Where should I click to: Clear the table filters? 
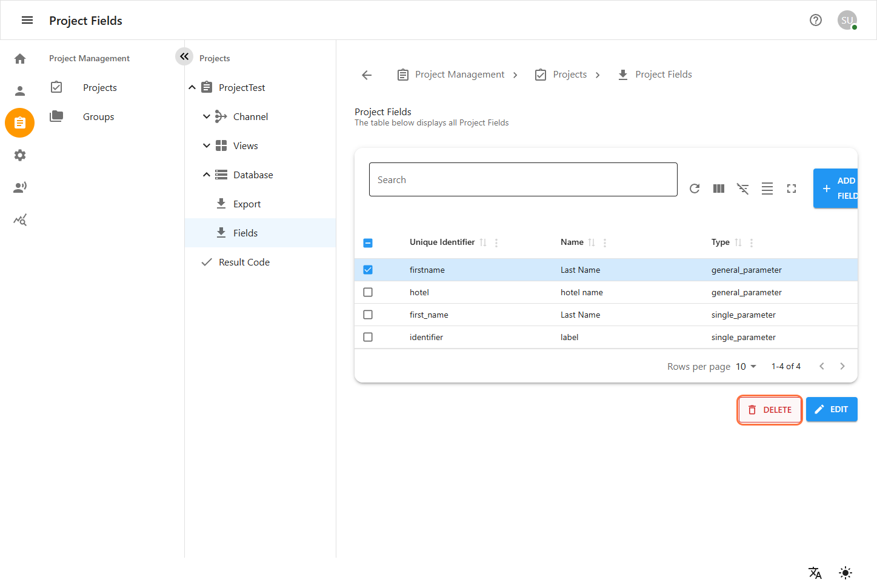coord(743,189)
